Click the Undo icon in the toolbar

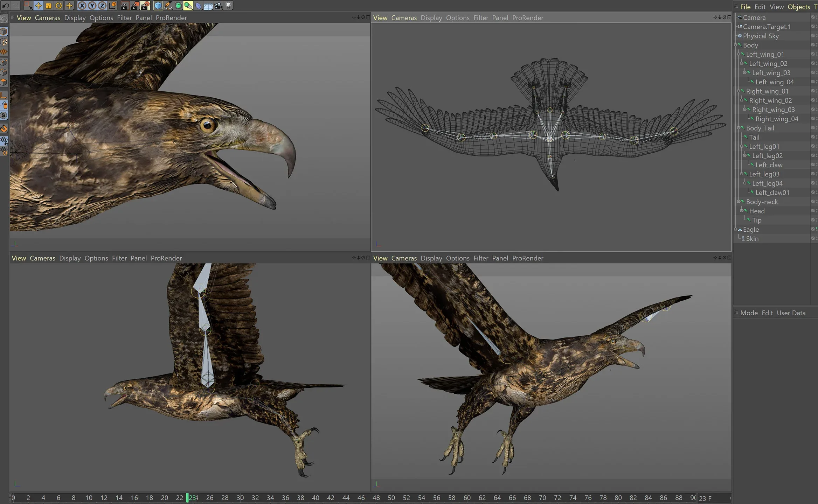[x=6, y=6]
